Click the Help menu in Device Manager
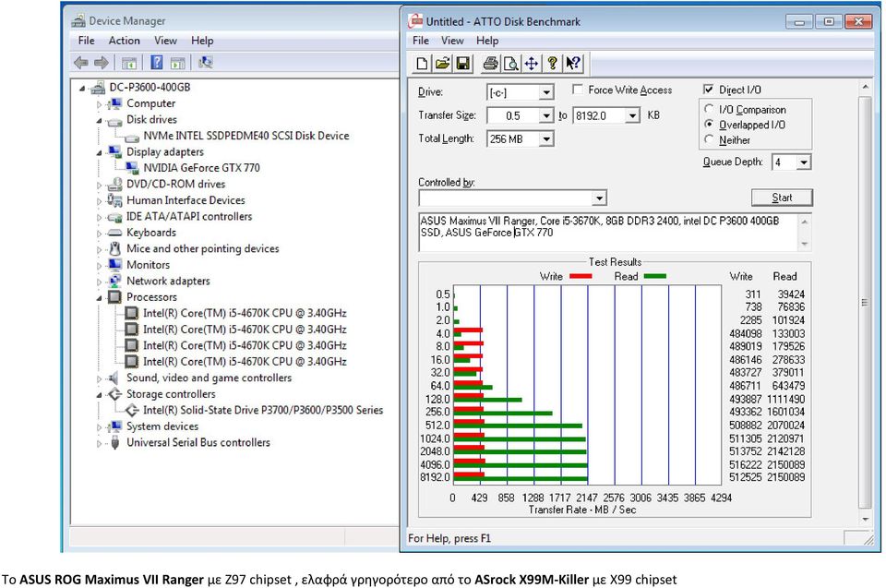 (202, 41)
